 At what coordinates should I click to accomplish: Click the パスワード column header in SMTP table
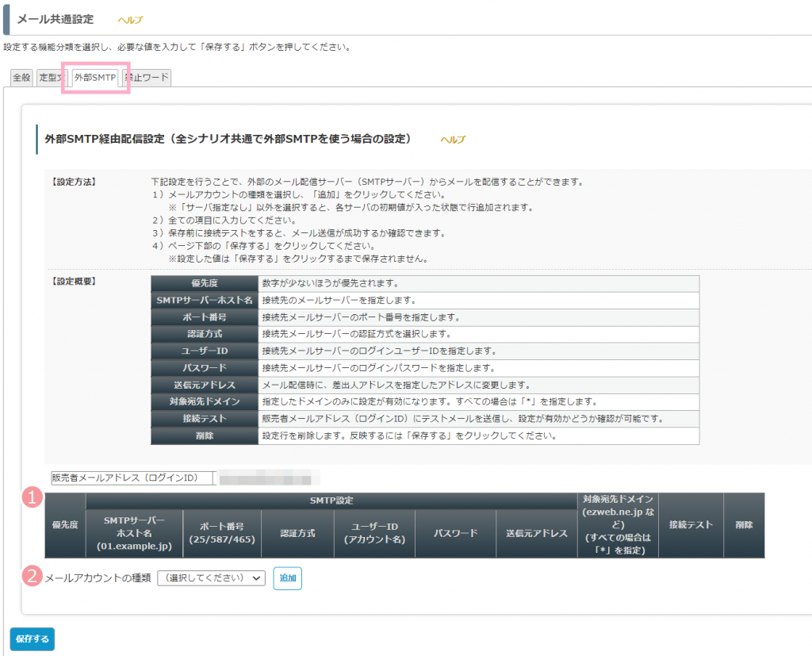[456, 533]
